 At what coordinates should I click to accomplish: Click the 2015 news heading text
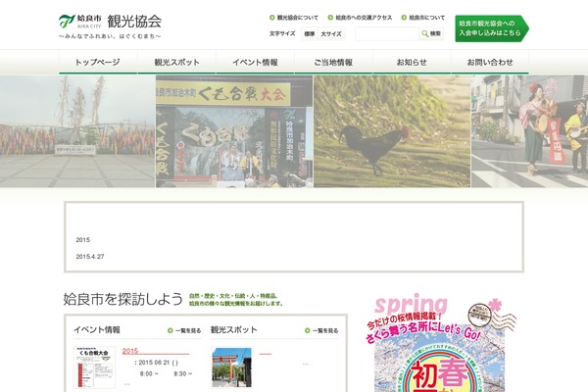(83, 240)
